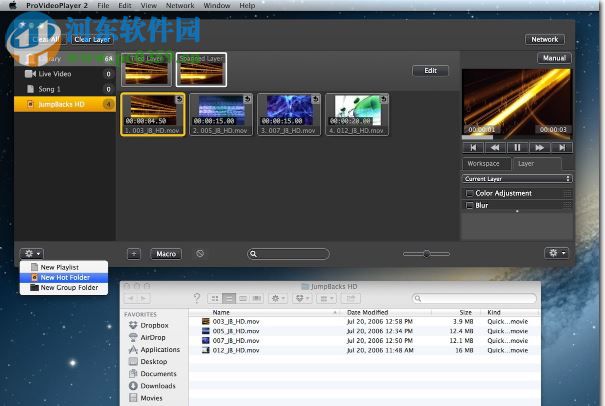Click the Macro button

(166, 254)
